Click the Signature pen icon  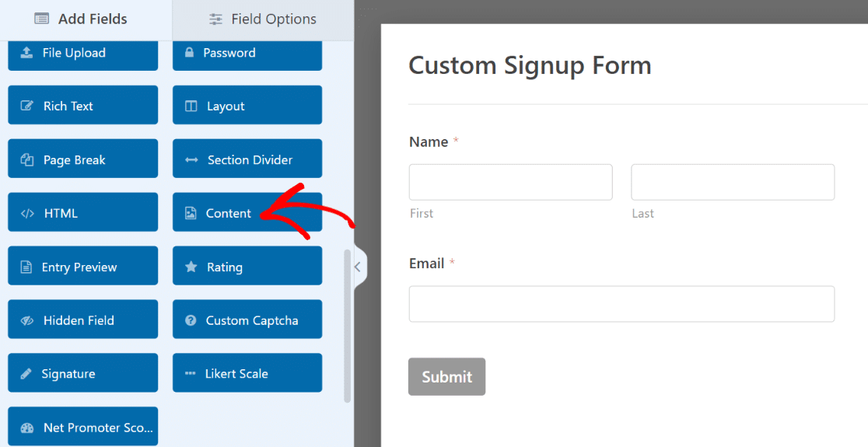[26, 374]
